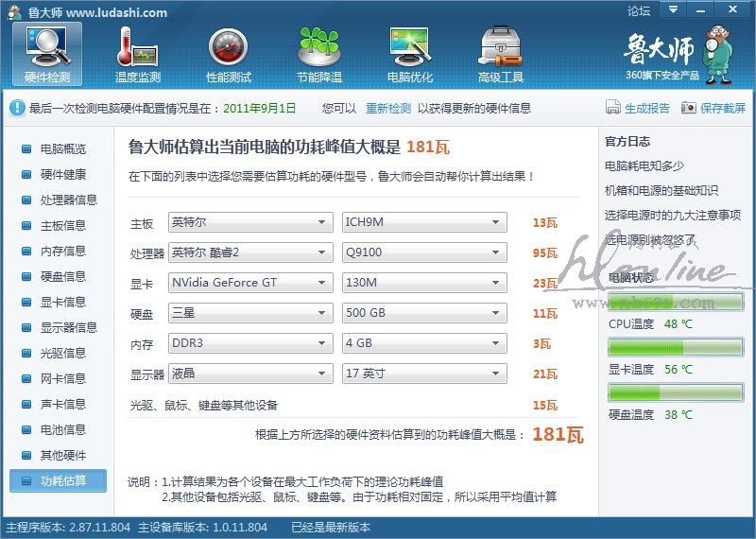Select 电脑概览 in the left sidebar
The width and height of the screenshot is (756, 539).
pos(62,149)
